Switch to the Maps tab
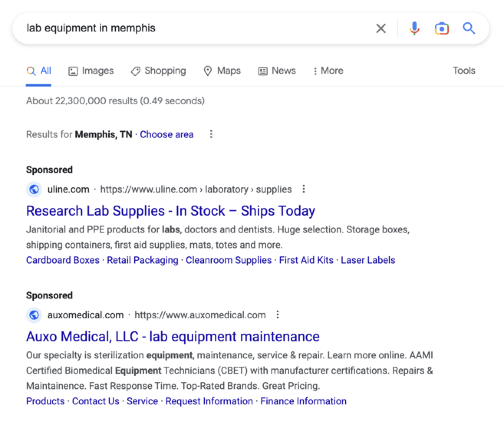This screenshot has height=425, width=504. coord(222,71)
